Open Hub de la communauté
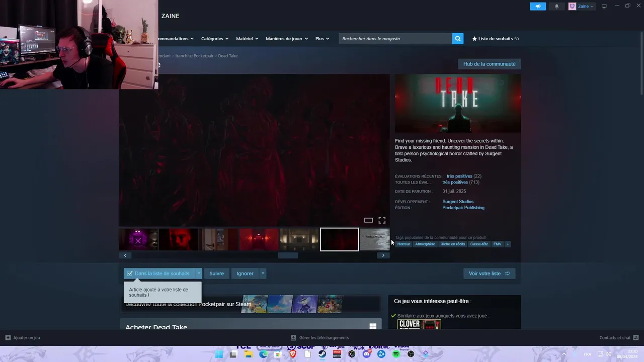Viewport: 644px width, 362px height. pyautogui.click(x=489, y=64)
